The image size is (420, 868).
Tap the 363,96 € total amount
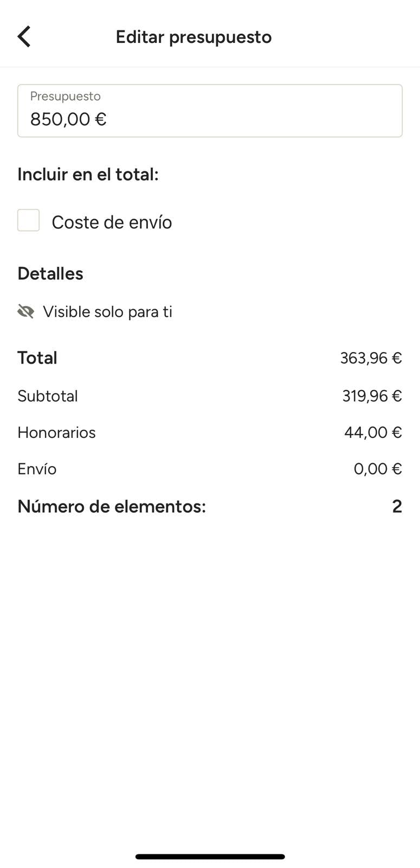click(x=371, y=358)
